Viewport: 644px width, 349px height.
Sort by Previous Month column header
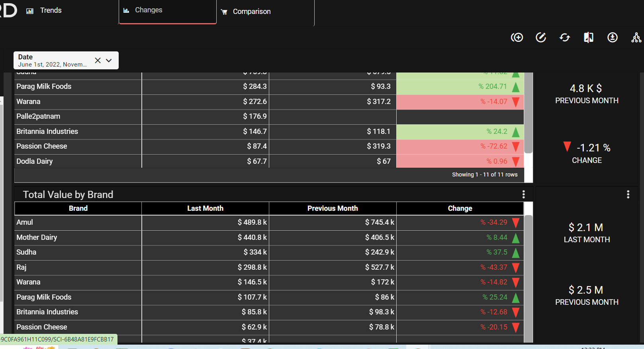coord(333,208)
